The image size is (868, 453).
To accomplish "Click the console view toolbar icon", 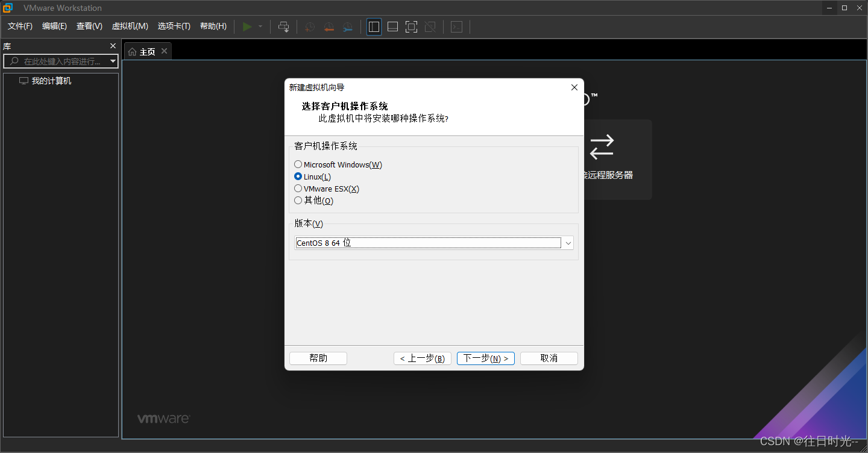I will click(x=456, y=27).
